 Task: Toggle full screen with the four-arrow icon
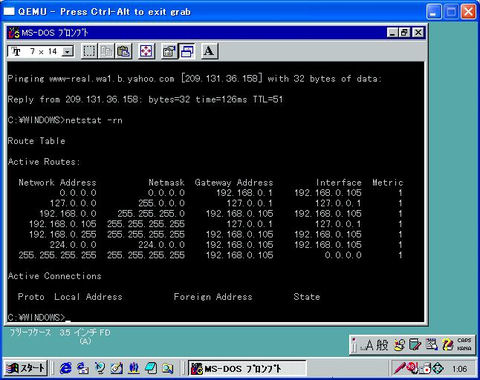[x=146, y=51]
